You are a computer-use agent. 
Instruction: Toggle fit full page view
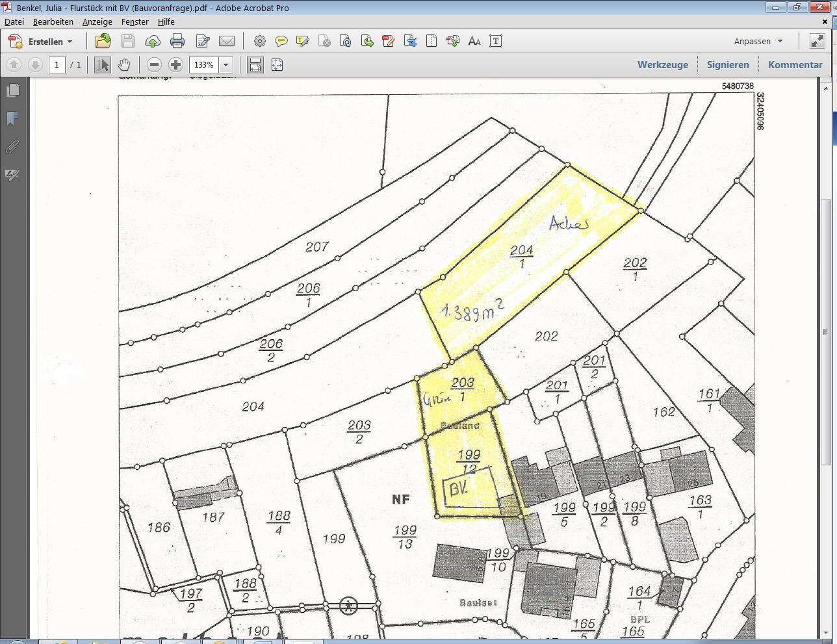[277, 65]
